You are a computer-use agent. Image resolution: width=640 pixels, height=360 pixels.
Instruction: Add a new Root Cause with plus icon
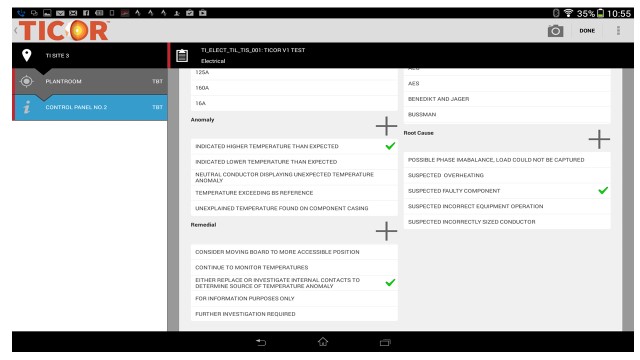[x=599, y=139]
